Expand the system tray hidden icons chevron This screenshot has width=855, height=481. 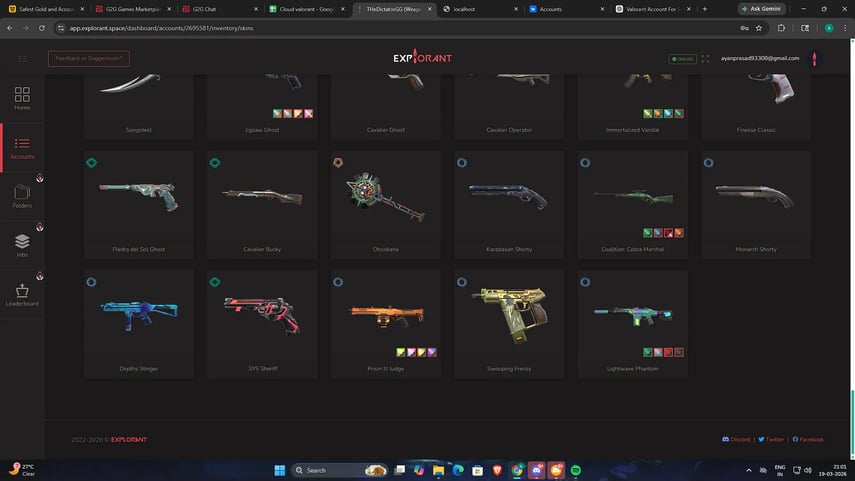point(750,470)
